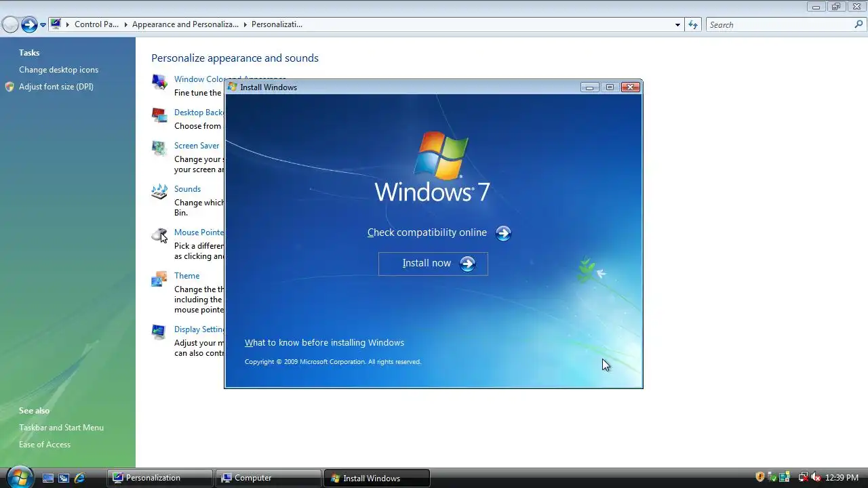
Task: Open the Screen Saver link
Action: tap(197, 146)
